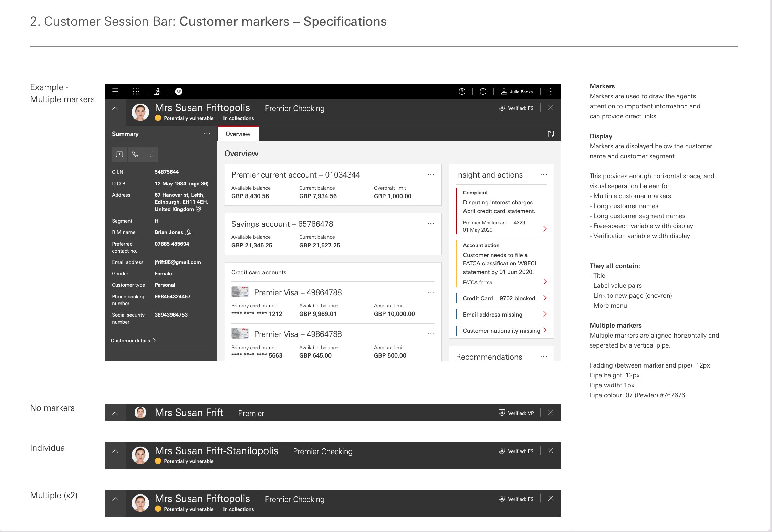Click customer avatar in No markers bar
The width and height of the screenshot is (772, 532).
[x=140, y=413]
